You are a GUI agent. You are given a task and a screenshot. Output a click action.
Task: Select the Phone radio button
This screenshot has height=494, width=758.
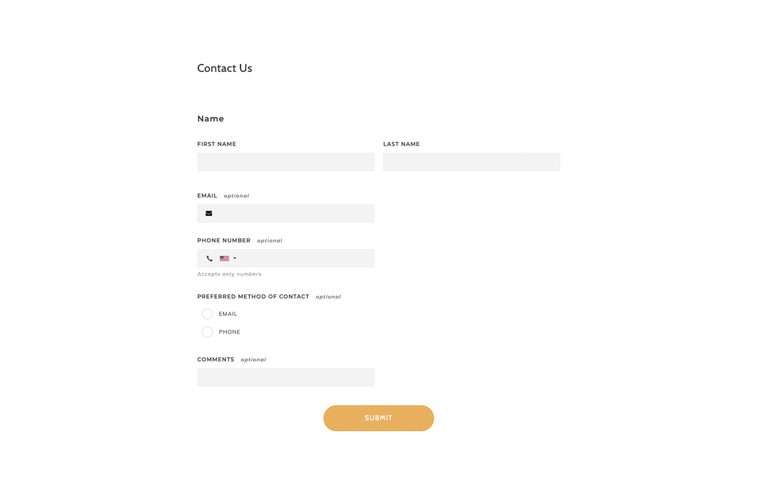tap(207, 332)
